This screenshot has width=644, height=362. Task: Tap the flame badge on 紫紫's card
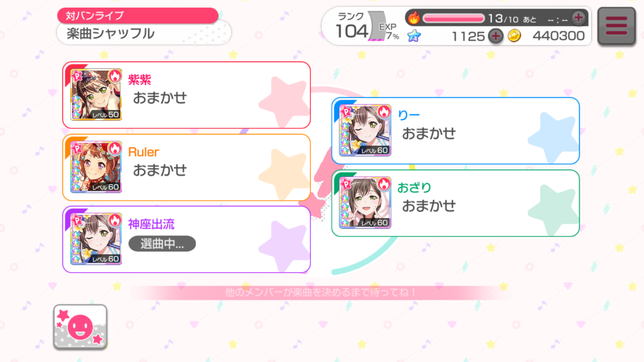point(115,76)
